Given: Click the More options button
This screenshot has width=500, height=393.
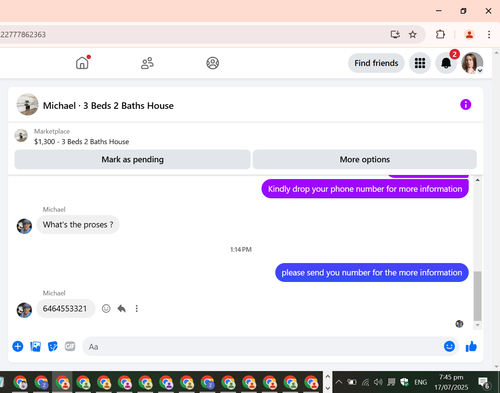Looking at the screenshot, I should pyautogui.click(x=365, y=159).
